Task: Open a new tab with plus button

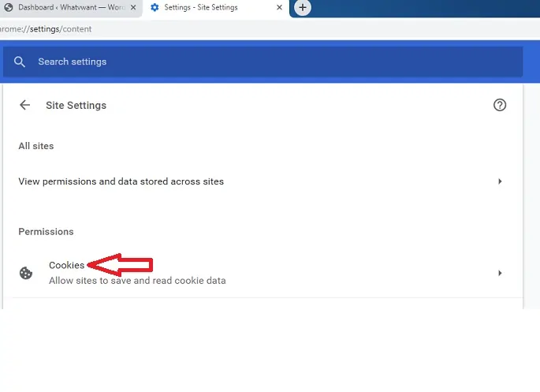Action: (303, 8)
